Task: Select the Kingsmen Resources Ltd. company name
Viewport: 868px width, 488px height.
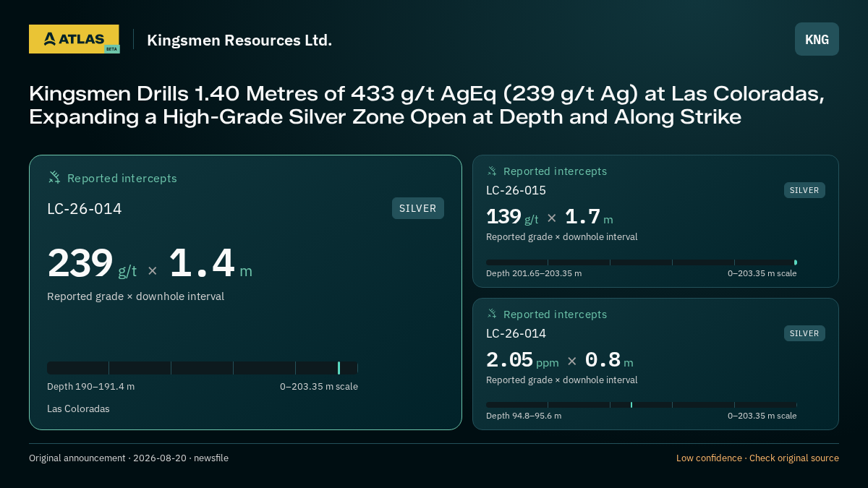Action: [239, 40]
